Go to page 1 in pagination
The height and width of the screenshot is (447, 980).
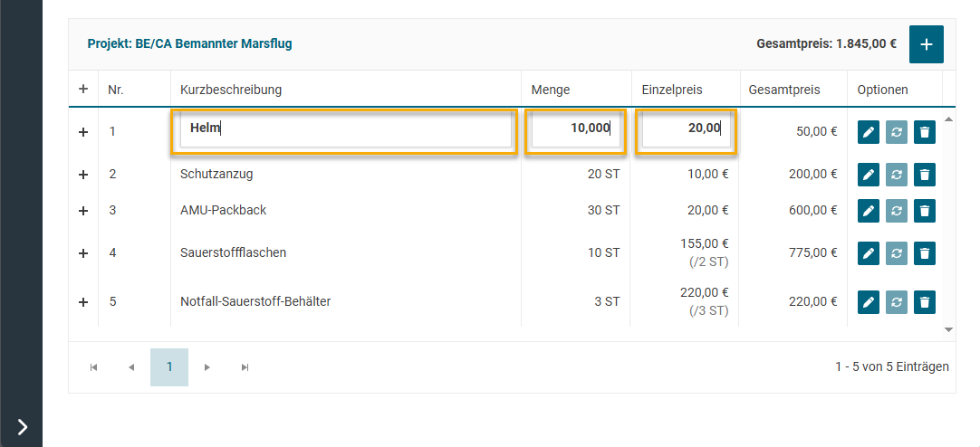(x=169, y=367)
